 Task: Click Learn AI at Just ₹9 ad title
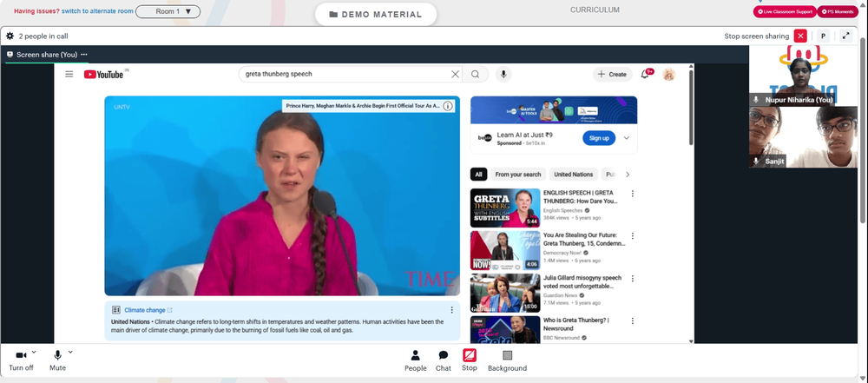point(524,135)
